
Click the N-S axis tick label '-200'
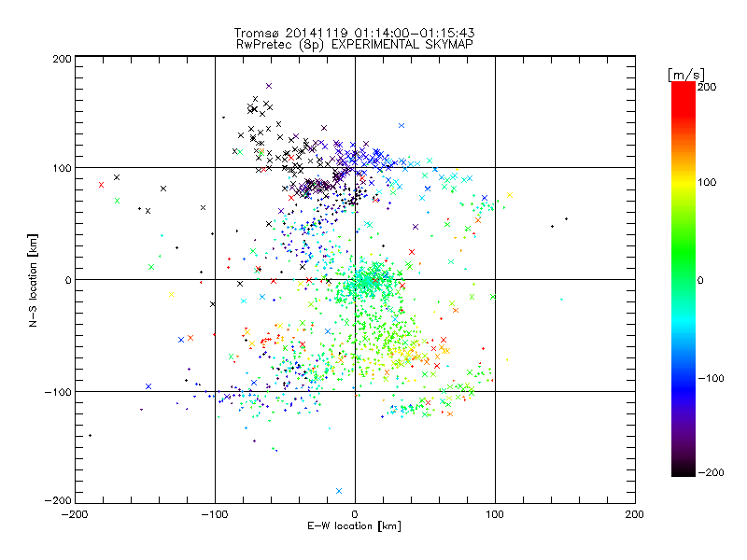[58, 500]
